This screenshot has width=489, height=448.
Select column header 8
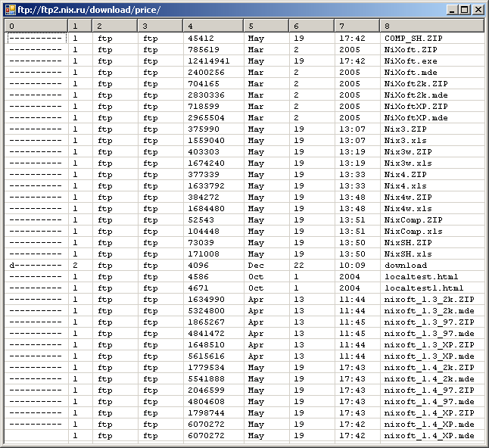pyautogui.click(x=432, y=26)
